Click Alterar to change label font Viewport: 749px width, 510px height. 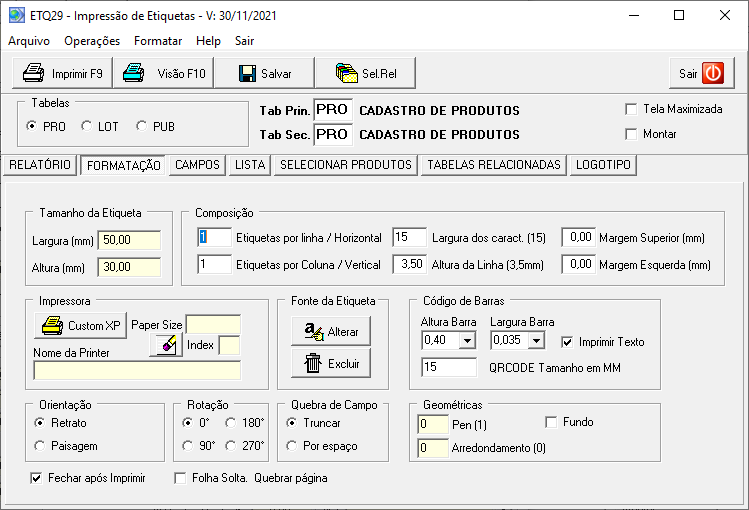click(x=331, y=331)
